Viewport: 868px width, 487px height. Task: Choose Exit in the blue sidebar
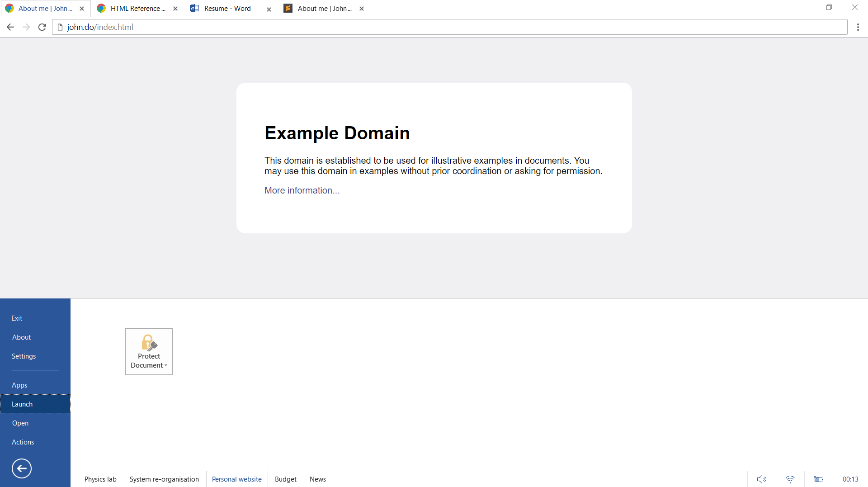click(35, 318)
